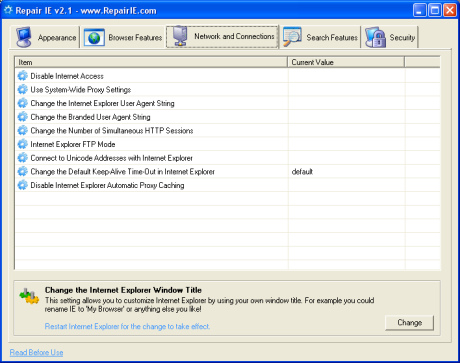This screenshot has height=363, width=460.
Task: Click gear icon beside Internet Explorer FTP Mode
Action: coord(22,144)
